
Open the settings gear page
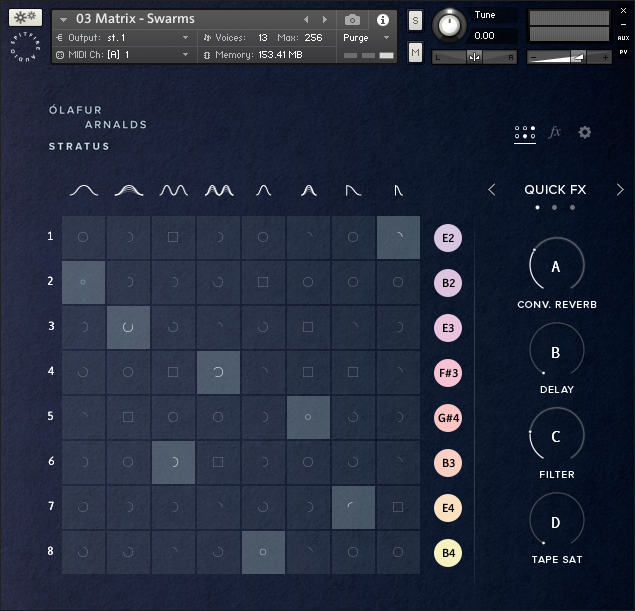tap(584, 132)
